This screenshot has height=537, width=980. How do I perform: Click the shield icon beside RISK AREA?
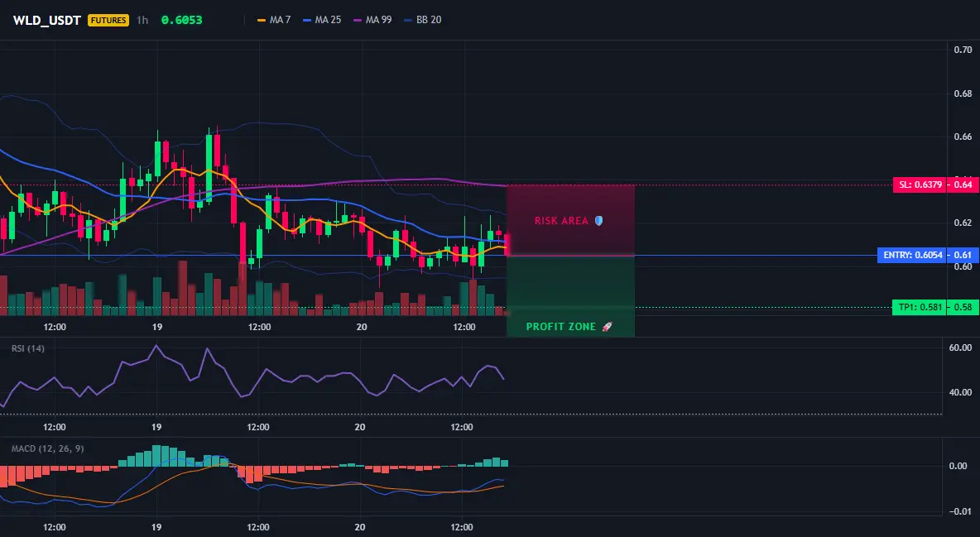pyautogui.click(x=598, y=221)
